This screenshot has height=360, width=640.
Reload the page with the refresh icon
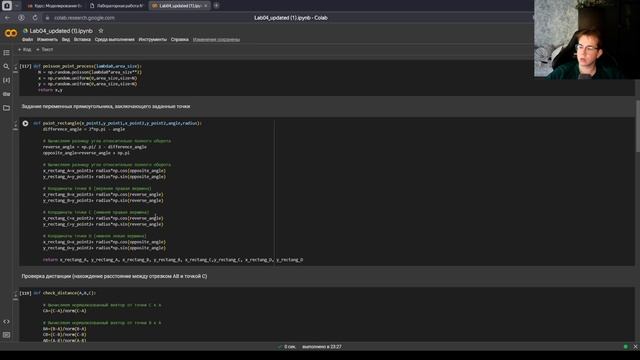click(x=35, y=18)
